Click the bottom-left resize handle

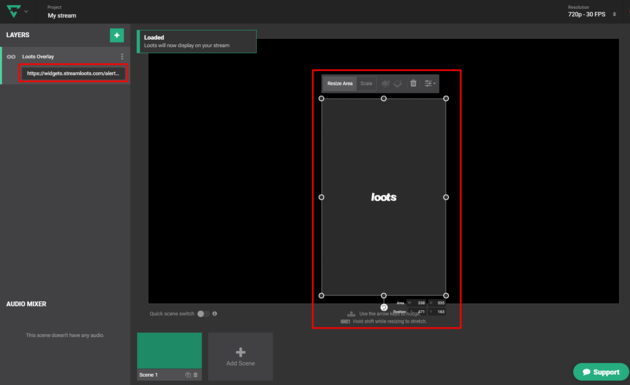pyautogui.click(x=321, y=295)
